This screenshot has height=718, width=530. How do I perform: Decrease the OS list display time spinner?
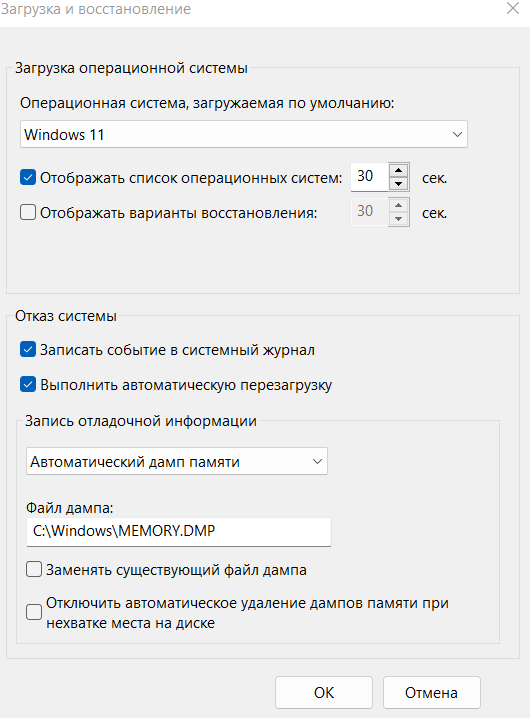[399, 184]
